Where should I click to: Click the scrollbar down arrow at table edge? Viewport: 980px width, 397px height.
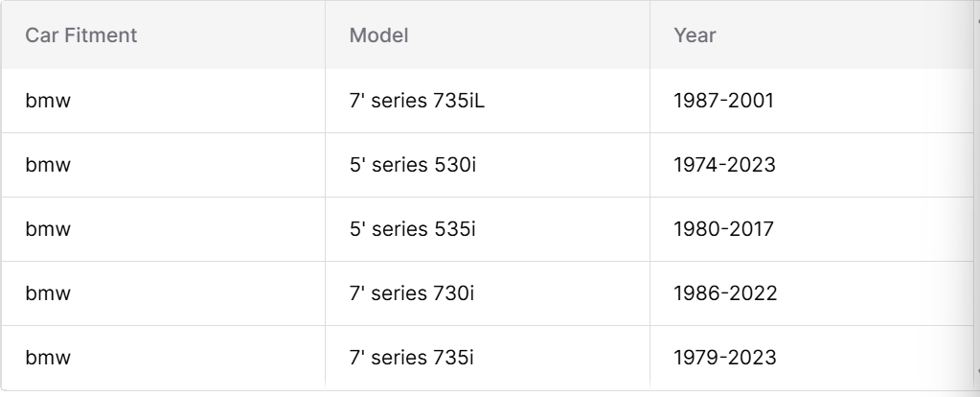point(977,371)
